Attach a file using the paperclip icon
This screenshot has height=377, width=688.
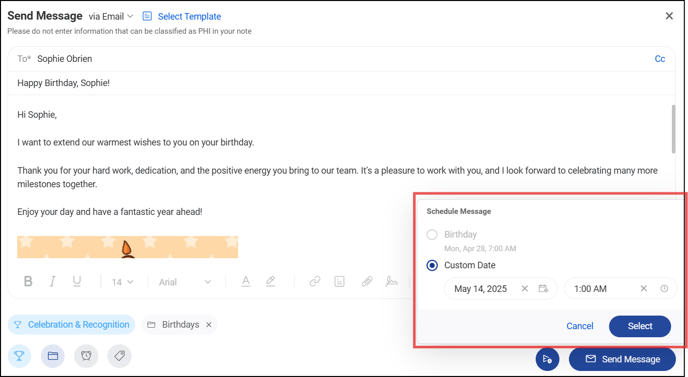coord(367,281)
